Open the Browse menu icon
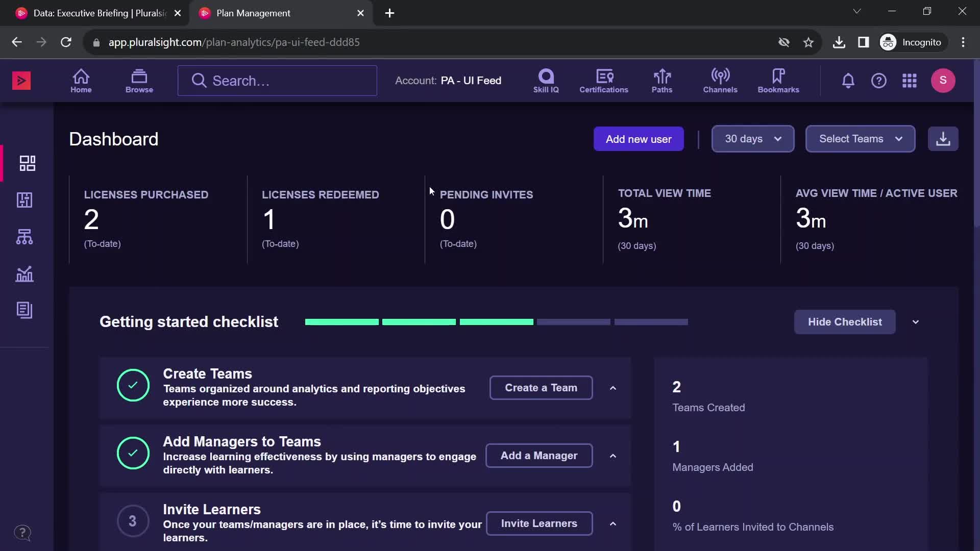 point(139,81)
